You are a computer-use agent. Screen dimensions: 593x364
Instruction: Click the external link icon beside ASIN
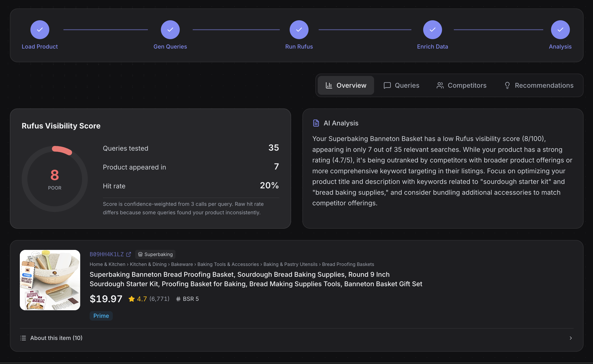coord(129,254)
